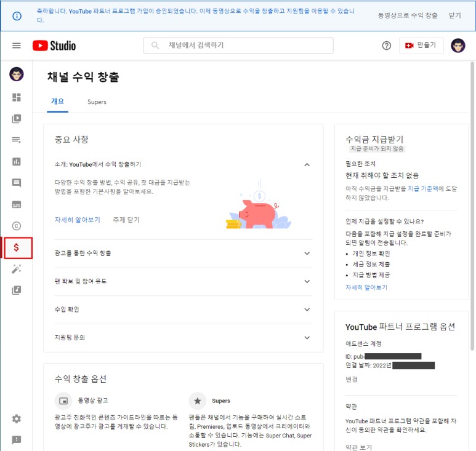
Task: Click the 애드센스 계정 label
Action: click(x=363, y=343)
